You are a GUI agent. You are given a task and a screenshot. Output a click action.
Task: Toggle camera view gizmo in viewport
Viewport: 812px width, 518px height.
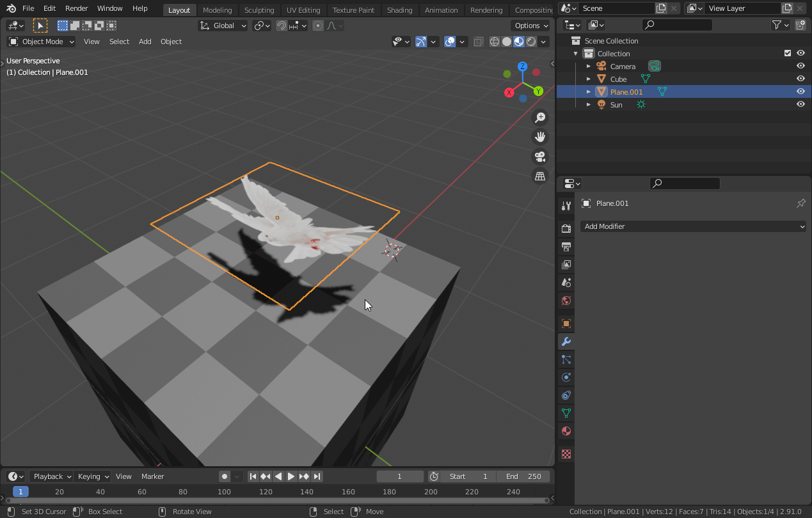pyautogui.click(x=540, y=157)
